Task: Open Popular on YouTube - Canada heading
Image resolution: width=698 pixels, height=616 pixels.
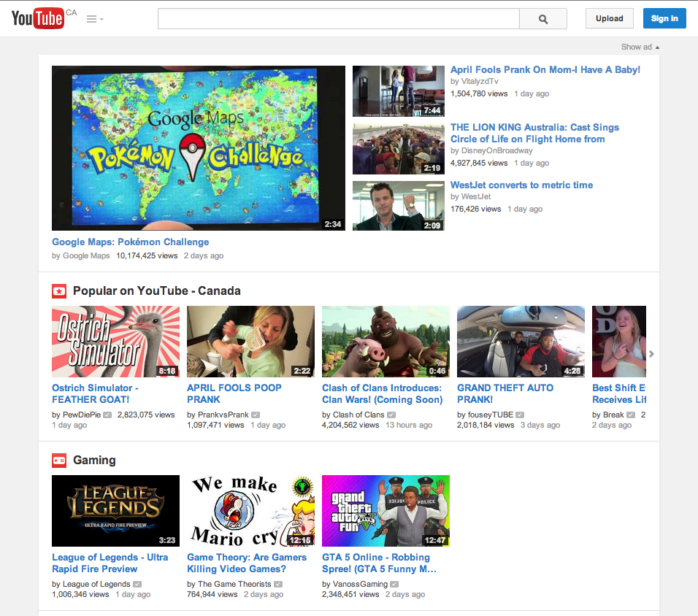Action: pos(157,290)
